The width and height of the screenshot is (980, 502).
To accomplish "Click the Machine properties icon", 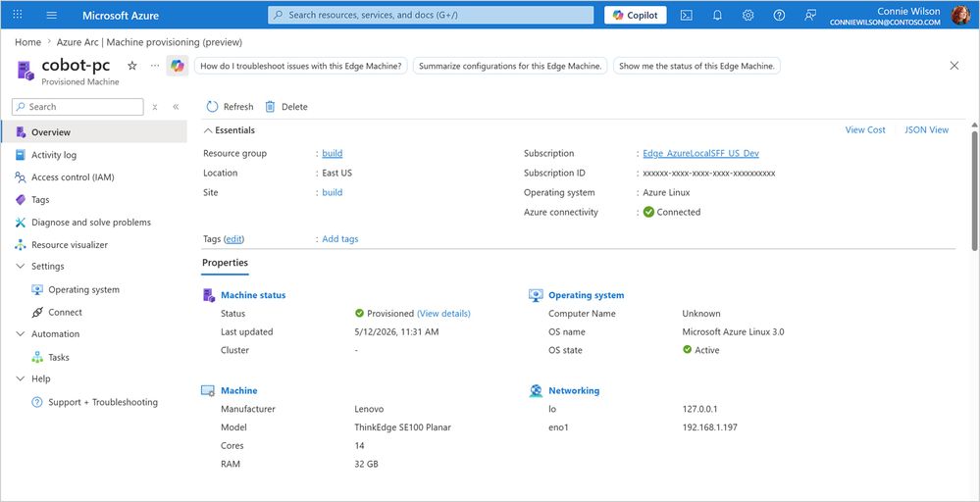I will 208,391.
